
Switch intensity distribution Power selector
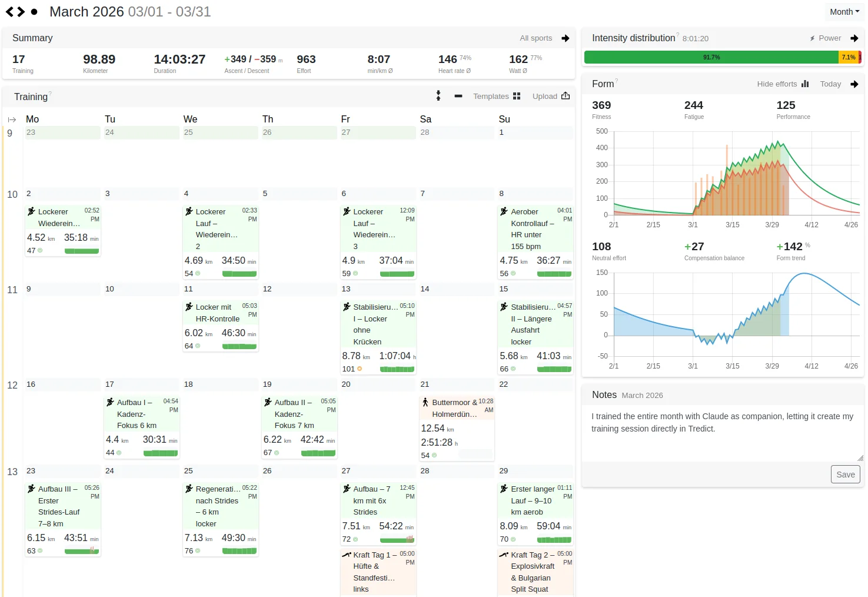pyautogui.click(x=825, y=38)
